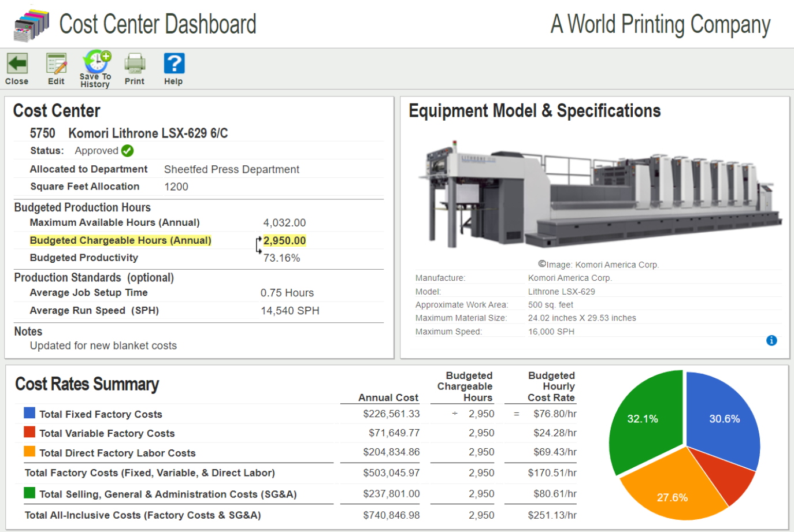Click the $69.43/hr hourly rate
The image size is (794, 532).
click(555, 452)
